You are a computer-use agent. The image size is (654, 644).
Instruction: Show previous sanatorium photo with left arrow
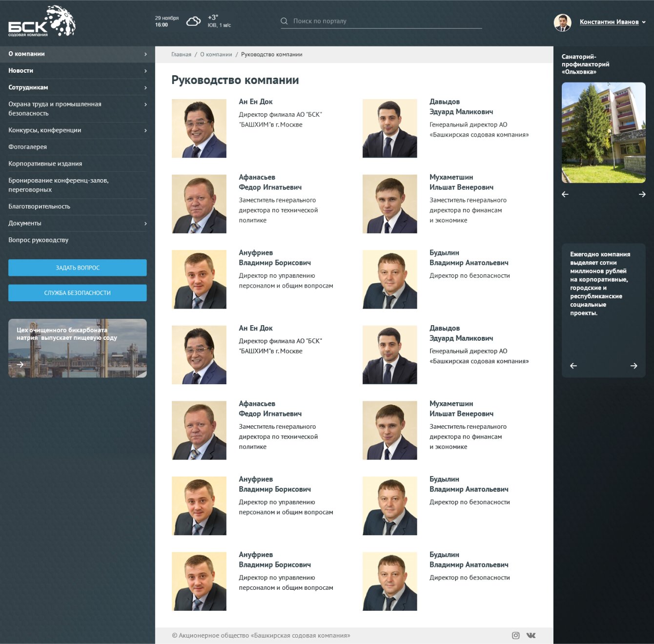[565, 194]
